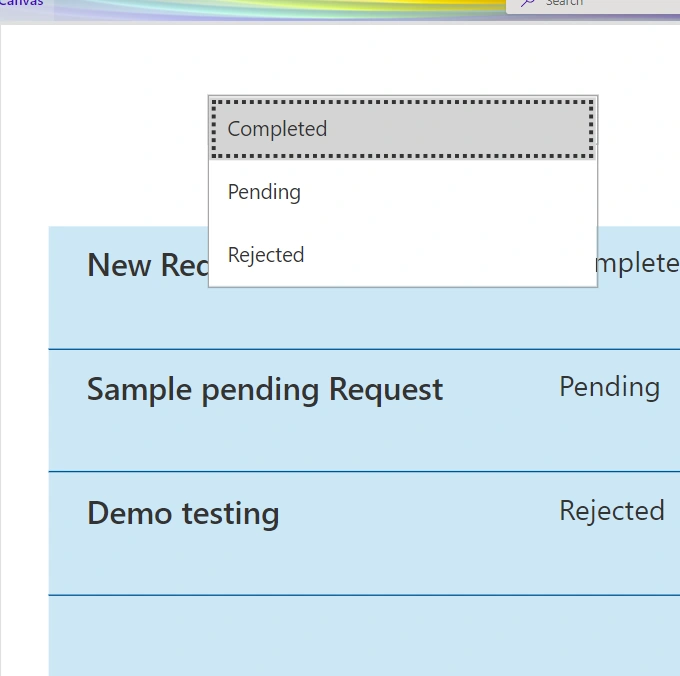Screen dimensions: 680x676
Task: Open the Demo testing gallery item
Action: [x=183, y=513]
